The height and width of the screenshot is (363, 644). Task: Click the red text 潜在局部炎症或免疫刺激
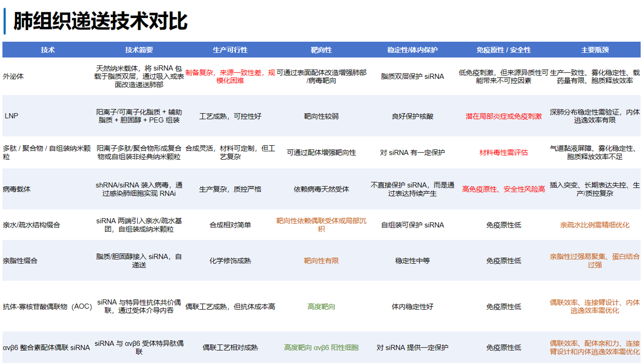(503, 116)
